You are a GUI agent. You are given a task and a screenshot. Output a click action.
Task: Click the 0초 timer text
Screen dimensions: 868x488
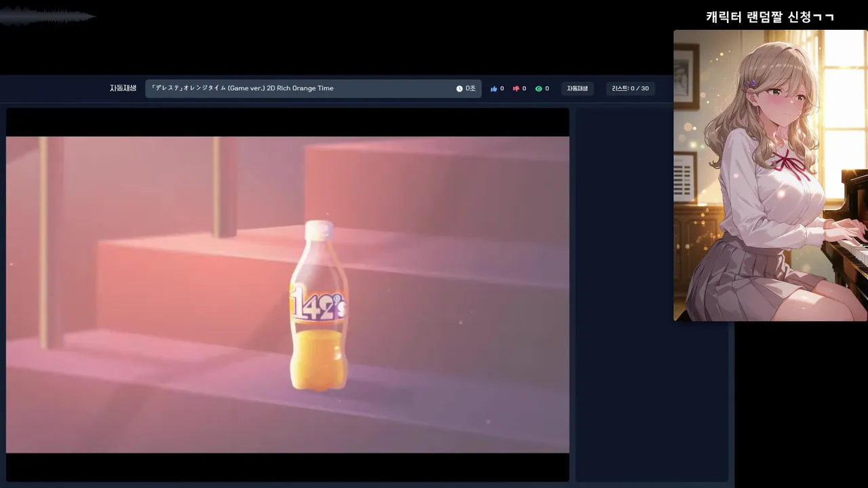pos(471,89)
